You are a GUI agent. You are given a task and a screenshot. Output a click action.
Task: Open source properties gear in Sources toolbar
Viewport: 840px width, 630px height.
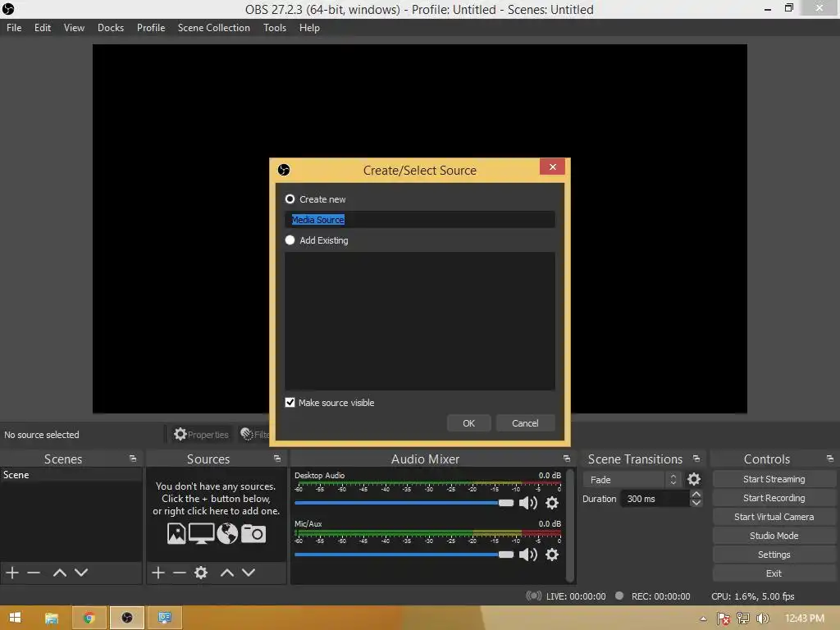[201, 573]
